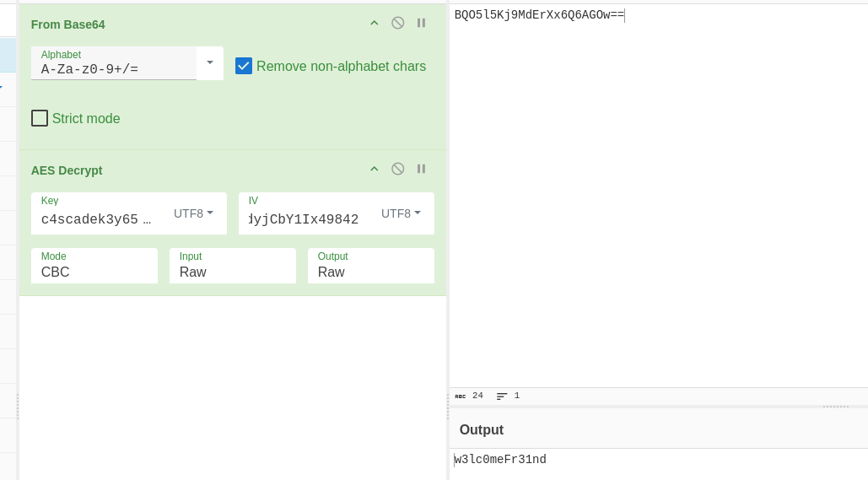Click the input line count icon
Screen dimensions: 868x480
coord(502,396)
